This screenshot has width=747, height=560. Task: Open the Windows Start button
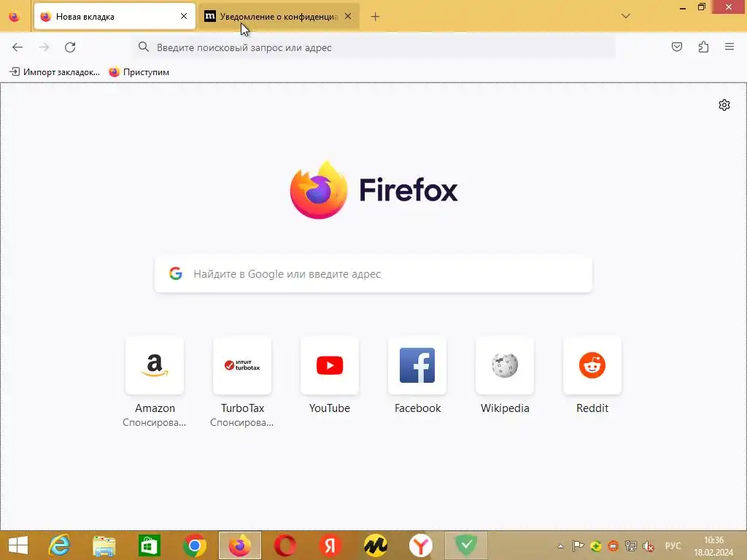tap(18, 545)
